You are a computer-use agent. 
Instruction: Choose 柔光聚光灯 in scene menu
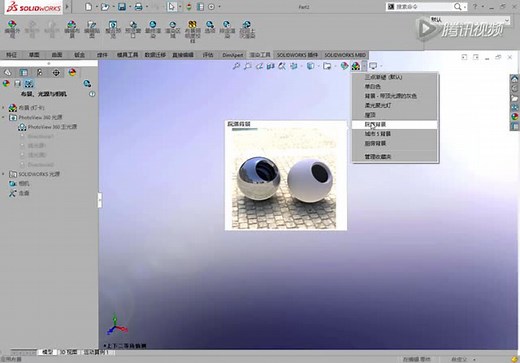pyautogui.click(x=395, y=105)
